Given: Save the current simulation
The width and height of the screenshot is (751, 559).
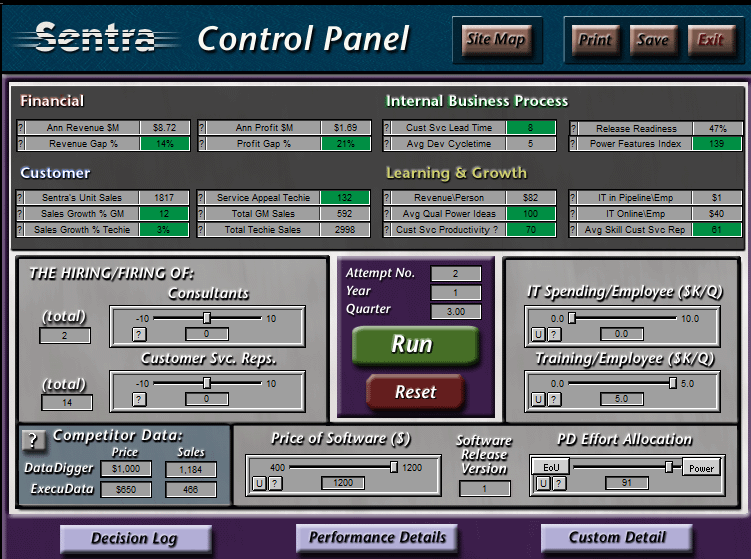Looking at the screenshot, I should click(x=653, y=40).
